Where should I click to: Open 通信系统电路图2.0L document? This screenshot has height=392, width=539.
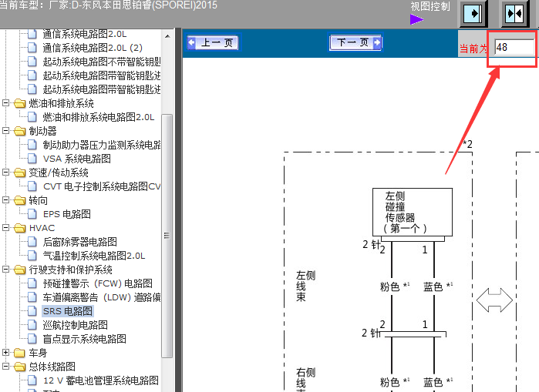[85, 34]
